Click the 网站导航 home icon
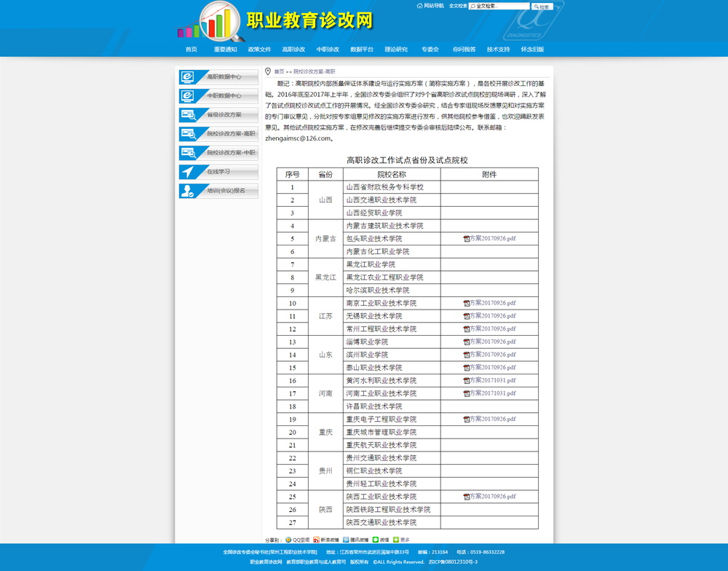728x571 pixels. click(420, 6)
